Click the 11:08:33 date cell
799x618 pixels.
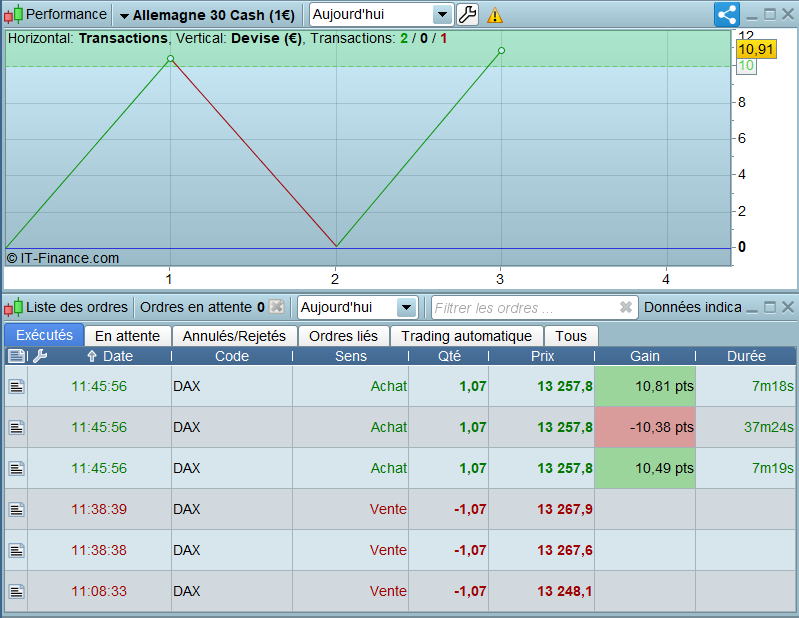click(x=99, y=591)
